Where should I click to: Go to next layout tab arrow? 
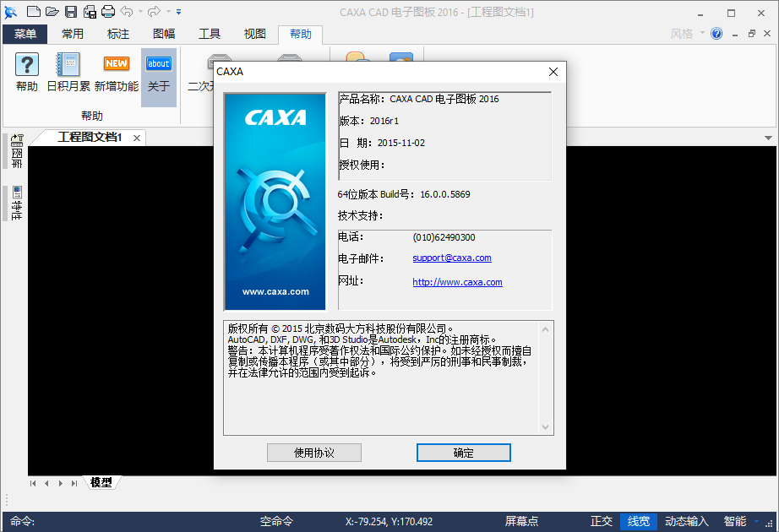(61, 483)
